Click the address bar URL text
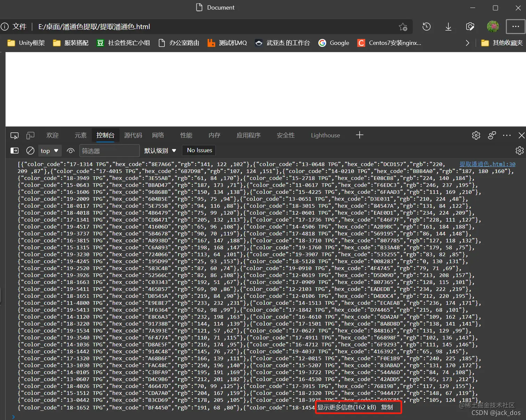526x420 pixels. 94,27
